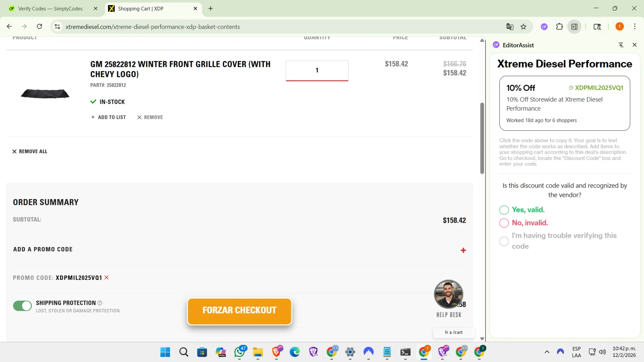Close the Verify Codes tab
This screenshot has width=644, height=362.
[x=95, y=9]
